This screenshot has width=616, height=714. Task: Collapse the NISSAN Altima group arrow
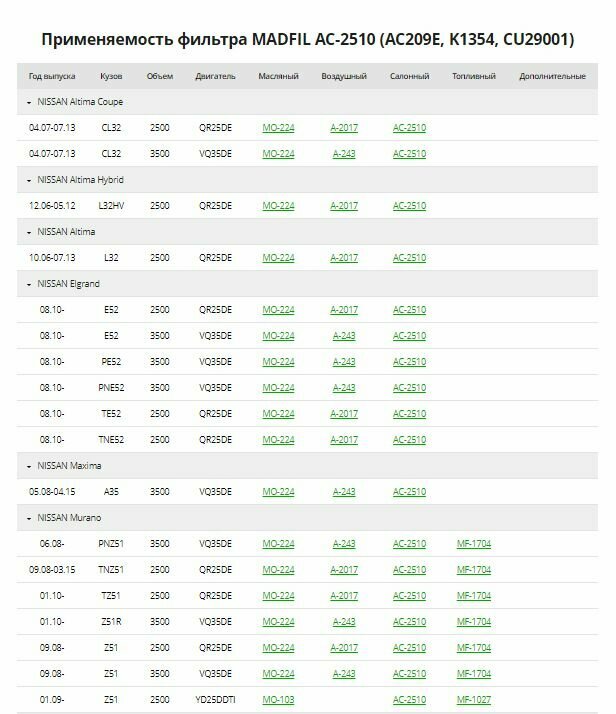click(x=29, y=232)
